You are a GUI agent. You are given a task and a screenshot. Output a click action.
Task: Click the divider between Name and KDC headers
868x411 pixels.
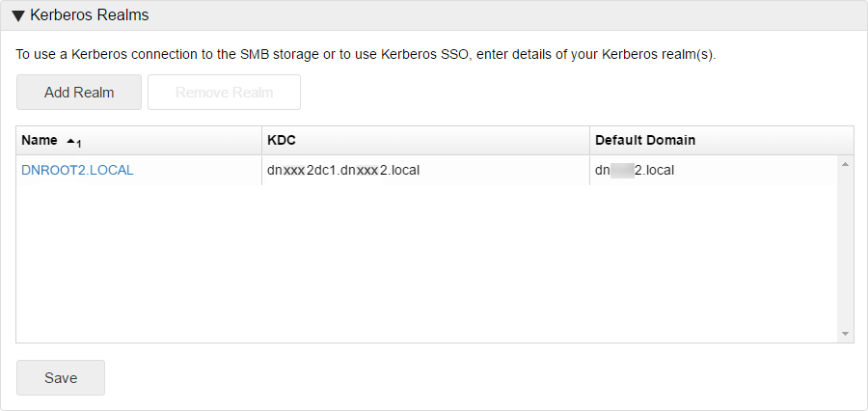point(261,141)
